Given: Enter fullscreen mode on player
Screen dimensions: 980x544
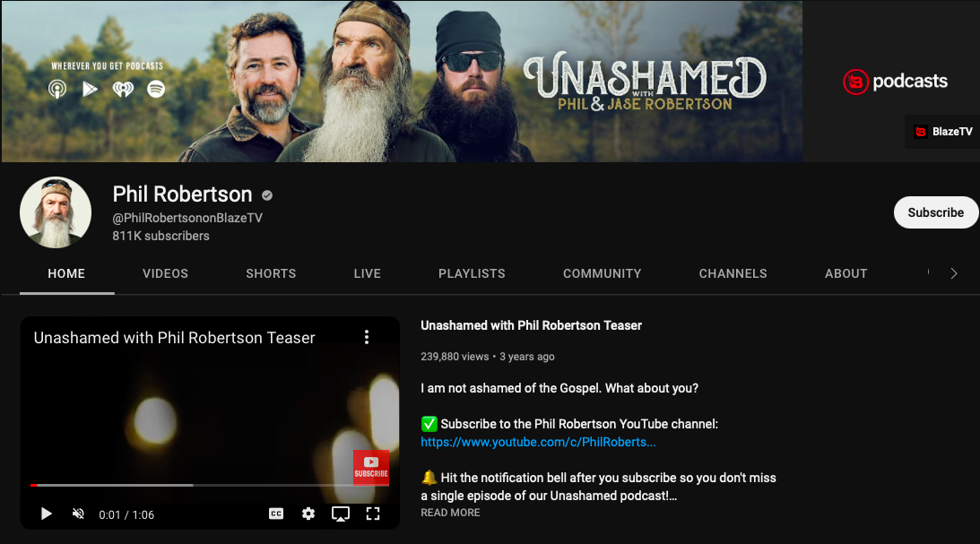Looking at the screenshot, I should (x=373, y=514).
